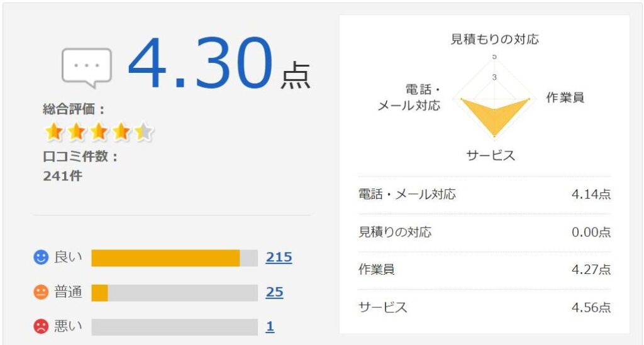Select the 電話・メール対応 score row
644x345 pixels.
click(x=485, y=194)
